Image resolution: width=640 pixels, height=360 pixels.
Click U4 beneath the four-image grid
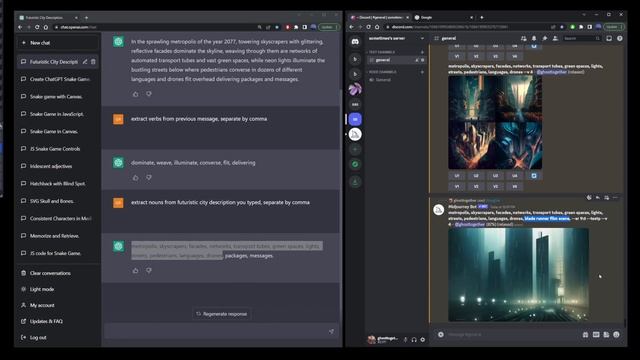pyautogui.click(x=515, y=176)
